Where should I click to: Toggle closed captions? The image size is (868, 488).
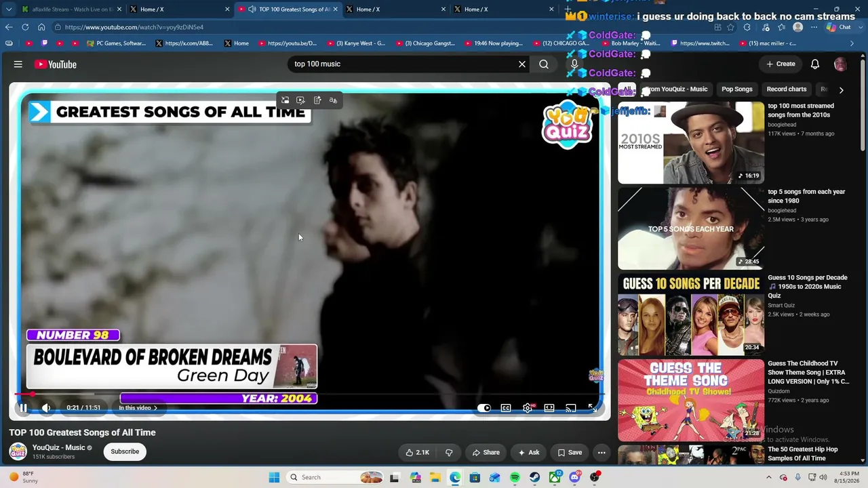506,408
